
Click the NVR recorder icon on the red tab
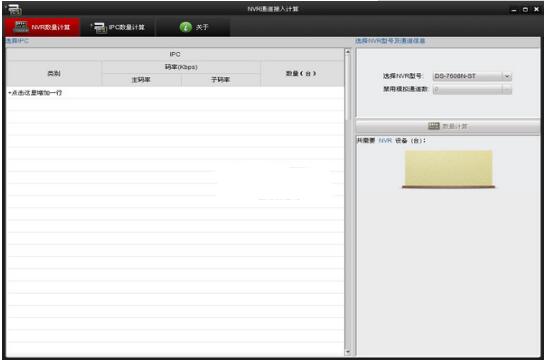coord(21,26)
